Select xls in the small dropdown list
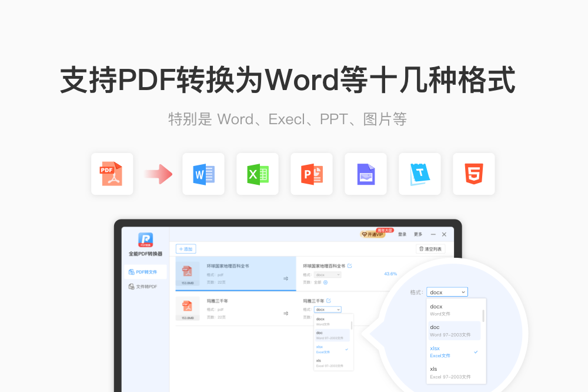 click(332, 363)
